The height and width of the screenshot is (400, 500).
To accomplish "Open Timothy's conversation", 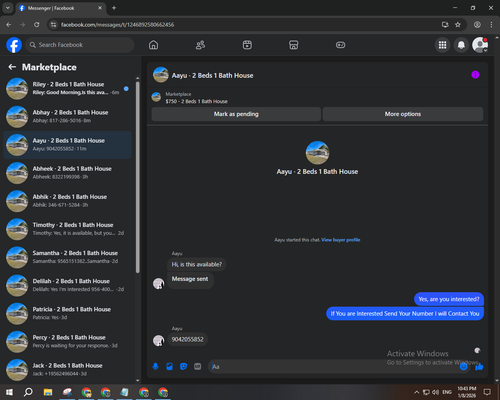I will pos(68,229).
